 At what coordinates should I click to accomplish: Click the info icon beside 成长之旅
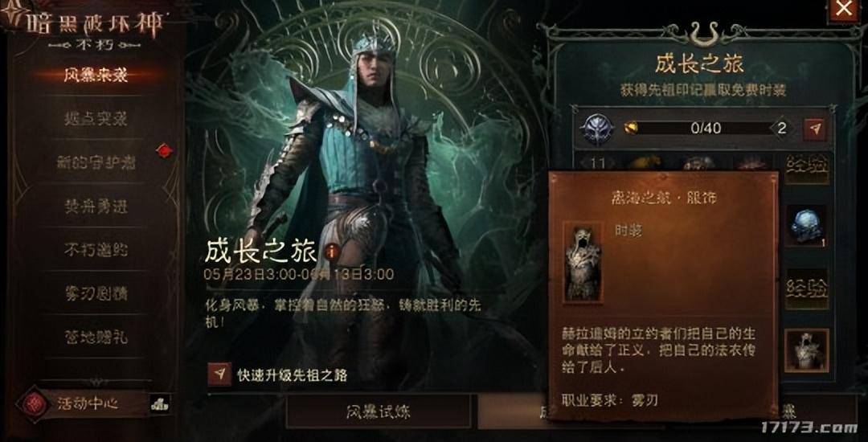click(x=333, y=252)
